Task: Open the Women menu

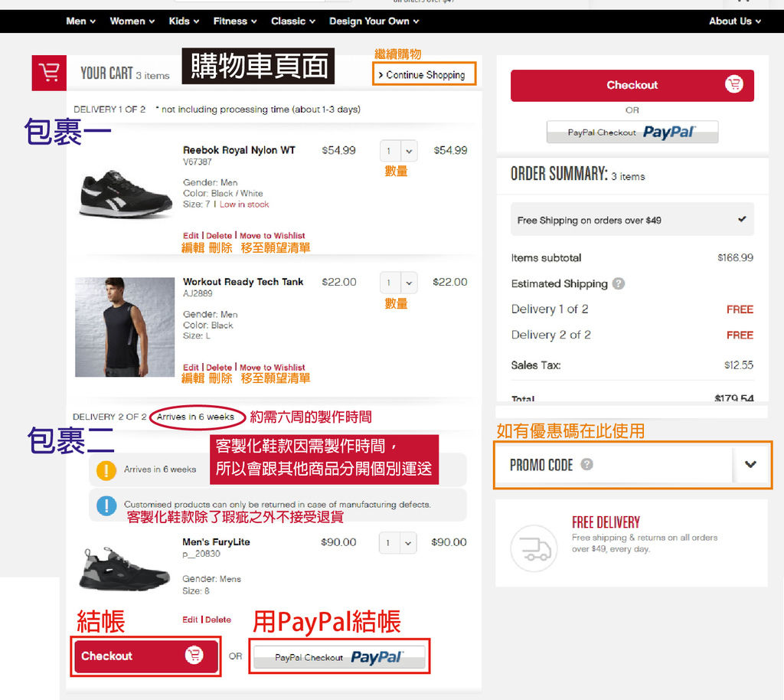Action: pyautogui.click(x=132, y=21)
